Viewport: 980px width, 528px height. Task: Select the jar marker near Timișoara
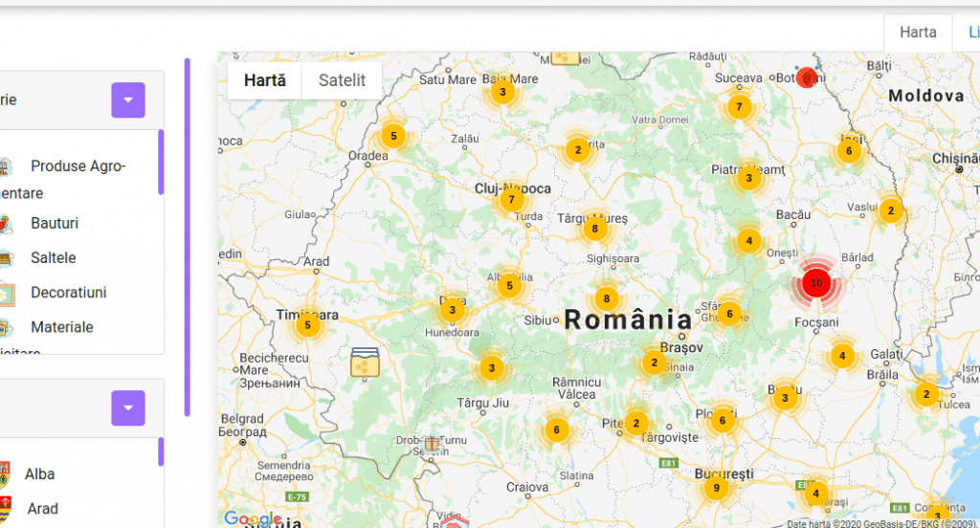(365, 363)
